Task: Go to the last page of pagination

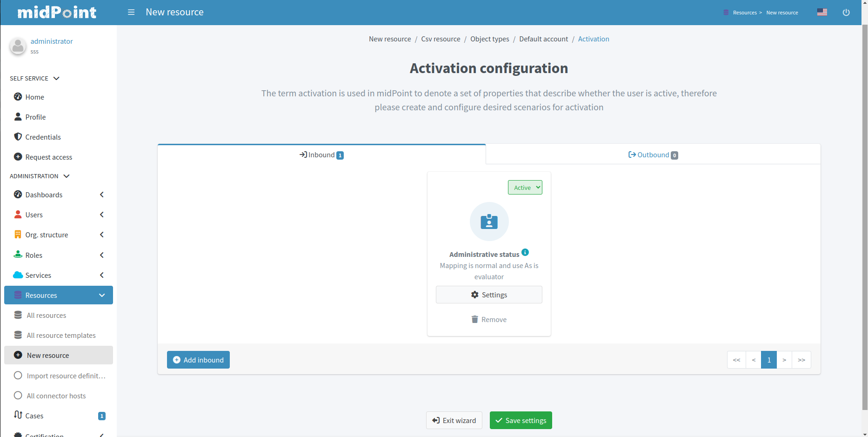Action: (801, 360)
